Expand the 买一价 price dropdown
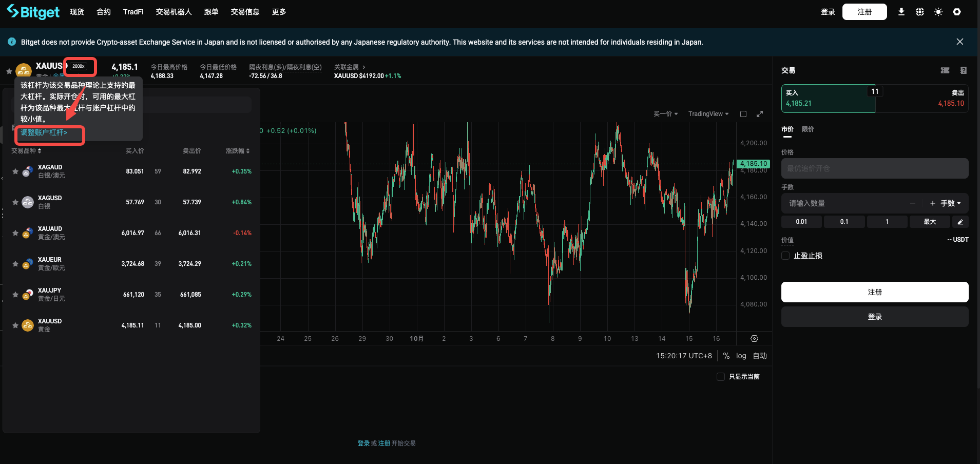 pyautogui.click(x=665, y=114)
